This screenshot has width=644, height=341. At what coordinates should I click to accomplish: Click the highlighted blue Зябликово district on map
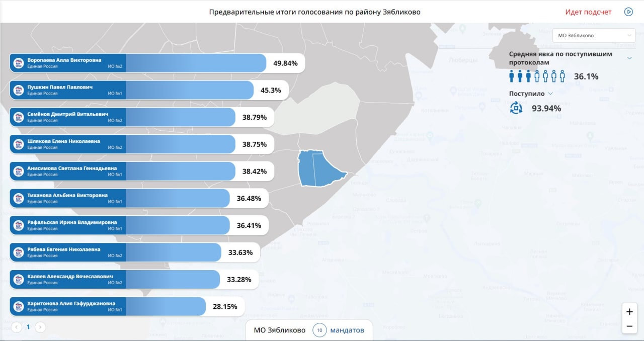coord(319,168)
